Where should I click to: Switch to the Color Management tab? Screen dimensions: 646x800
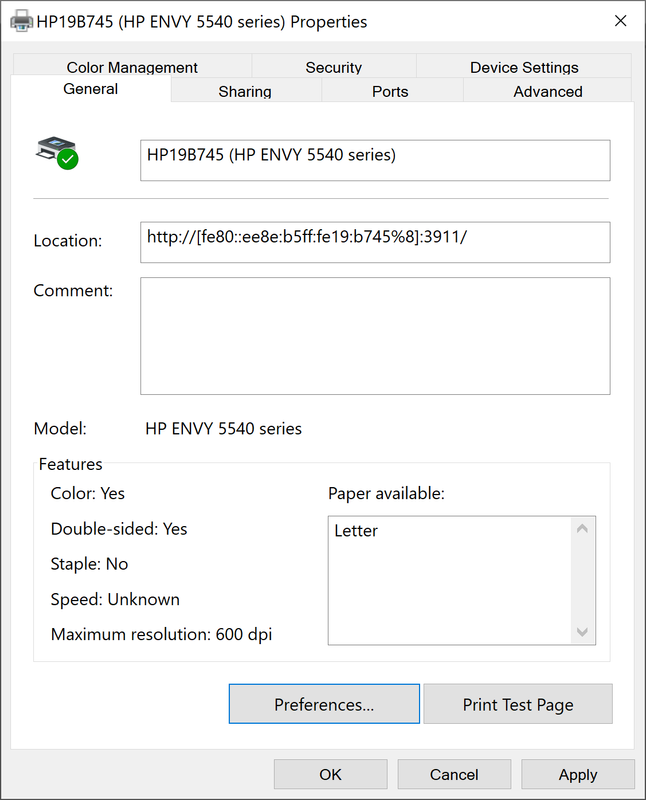click(132, 68)
